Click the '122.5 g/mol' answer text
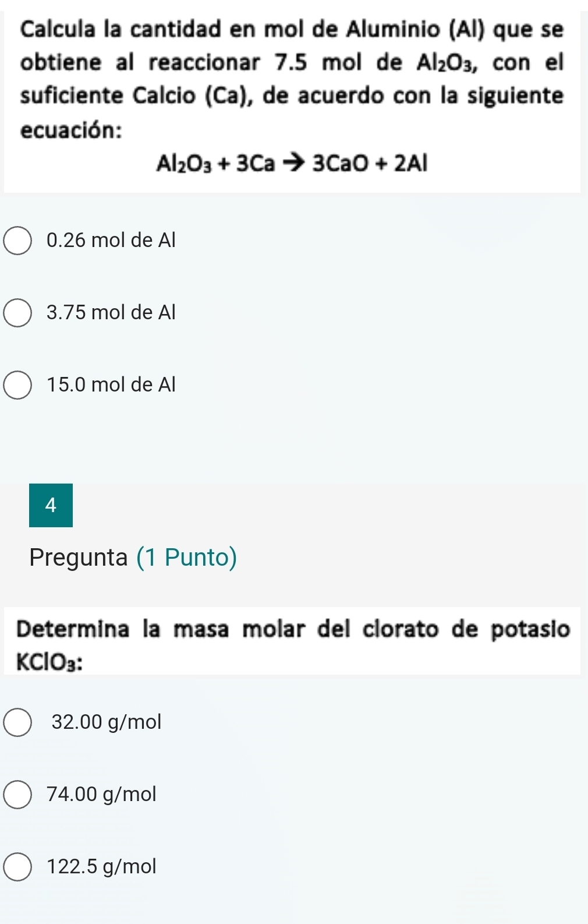 coord(102,866)
